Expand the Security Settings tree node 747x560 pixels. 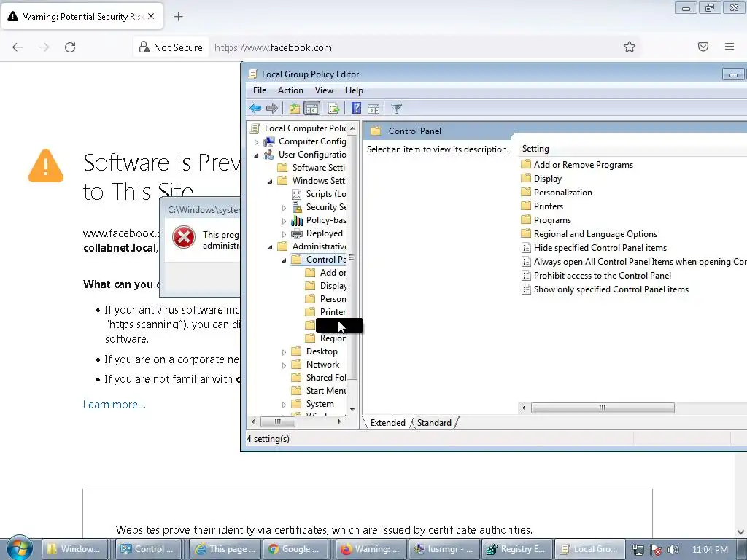284,208
